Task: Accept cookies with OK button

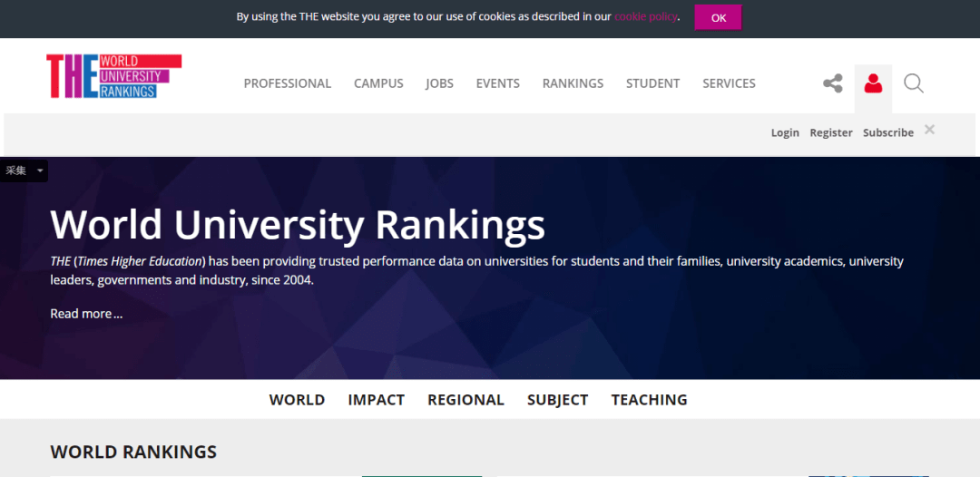Action: point(718,17)
